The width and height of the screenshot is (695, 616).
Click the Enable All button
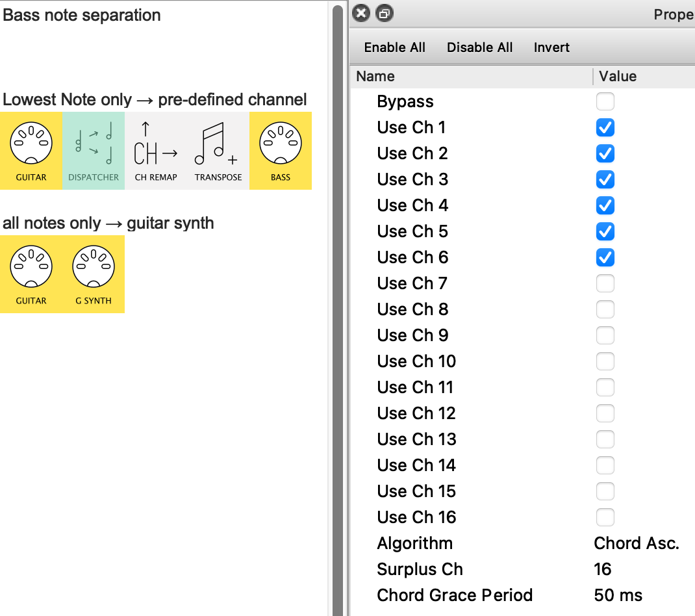point(395,47)
